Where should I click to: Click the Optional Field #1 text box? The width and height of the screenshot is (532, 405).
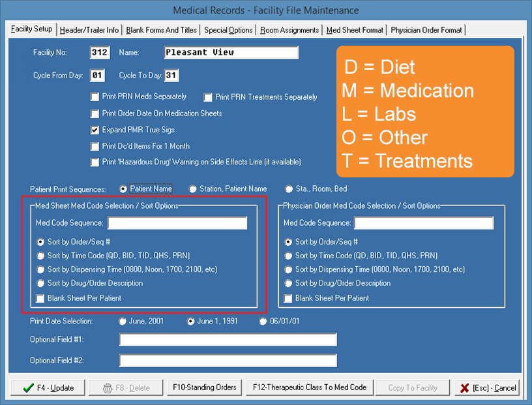click(228, 340)
